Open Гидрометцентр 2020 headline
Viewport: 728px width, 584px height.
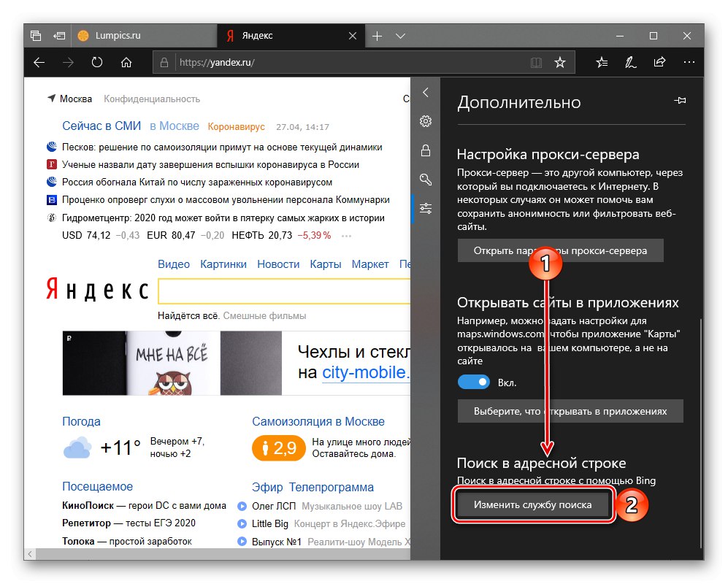(x=223, y=218)
